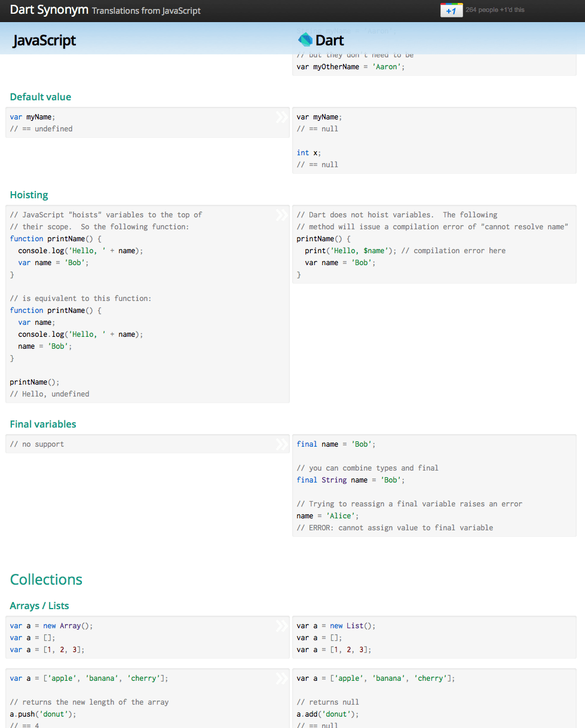Click the Dart logo icon
585x728 pixels.
(x=305, y=40)
